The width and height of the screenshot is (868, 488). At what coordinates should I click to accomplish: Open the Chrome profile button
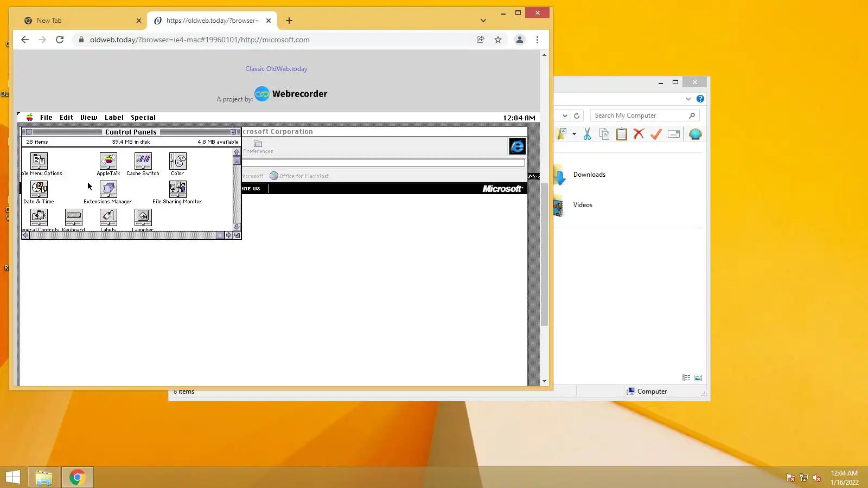pyautogui.click(x=520, y=40)
